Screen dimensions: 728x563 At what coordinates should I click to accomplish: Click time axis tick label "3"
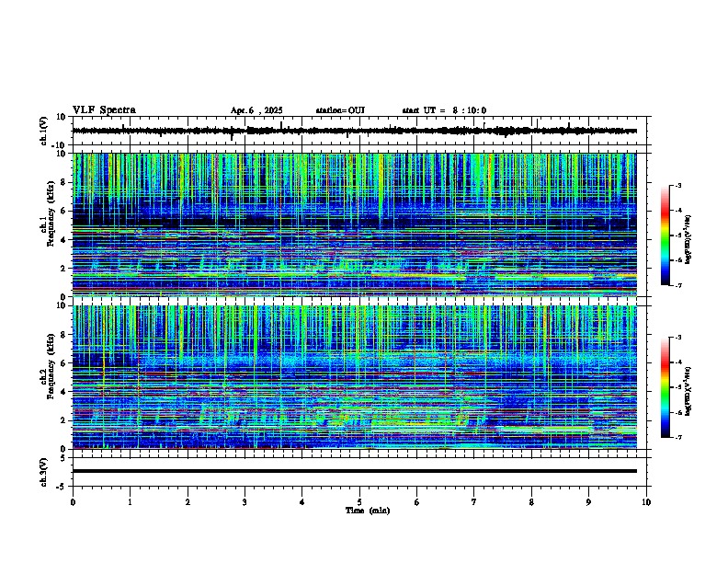point(245,502)
